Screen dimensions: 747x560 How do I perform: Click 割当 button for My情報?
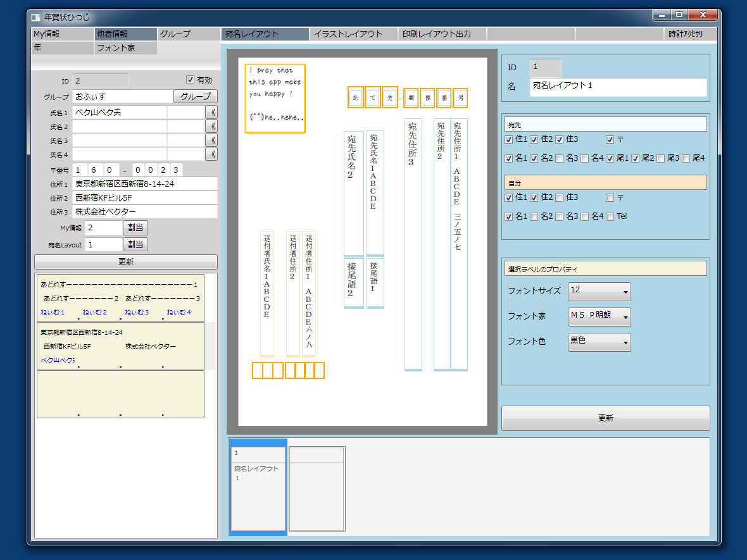tap(135, 228)
